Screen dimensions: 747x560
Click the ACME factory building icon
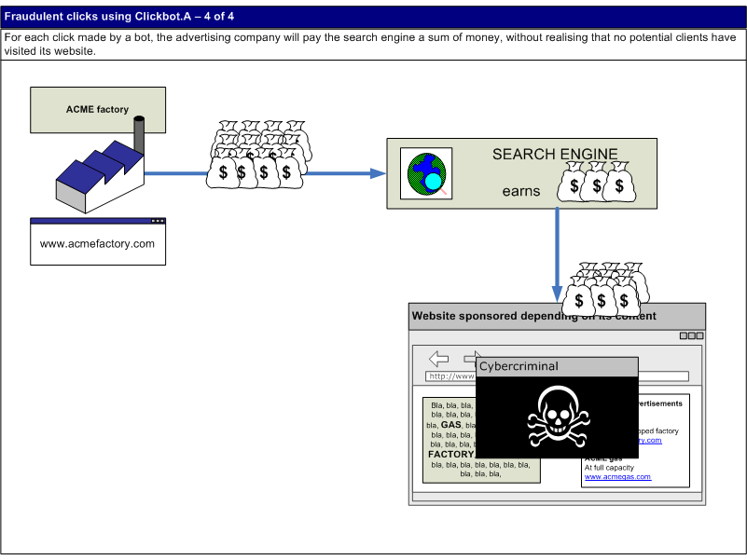point(101,165)
